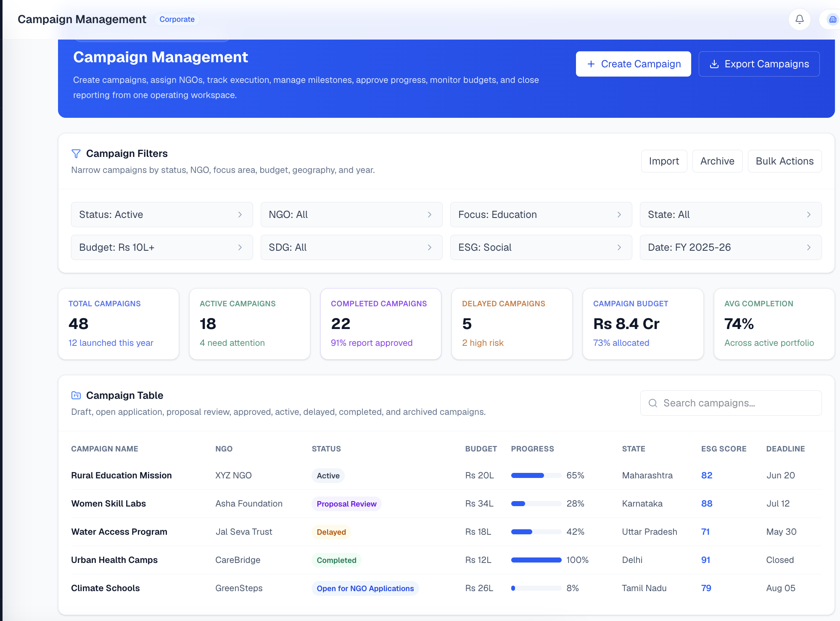Click the Climate Schools progress bar
This screenshot has height=621, width=840.
[536, 588]
